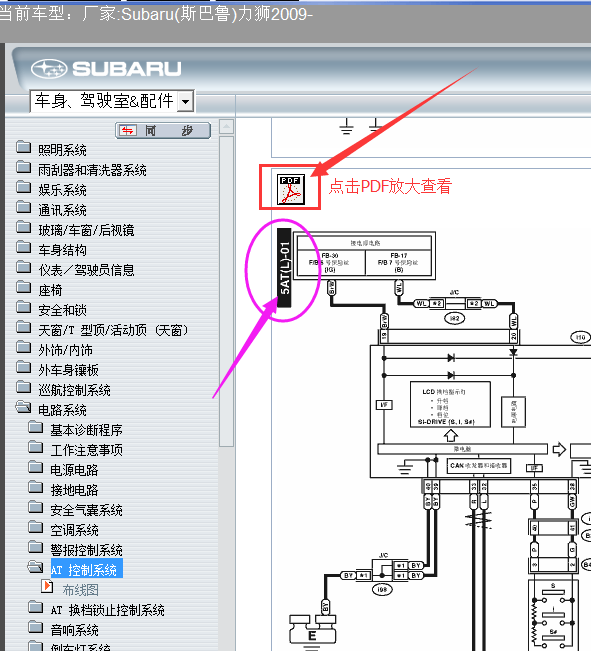
Task: Open the 安全和锁 folder icon
Action: coord(24,307)
